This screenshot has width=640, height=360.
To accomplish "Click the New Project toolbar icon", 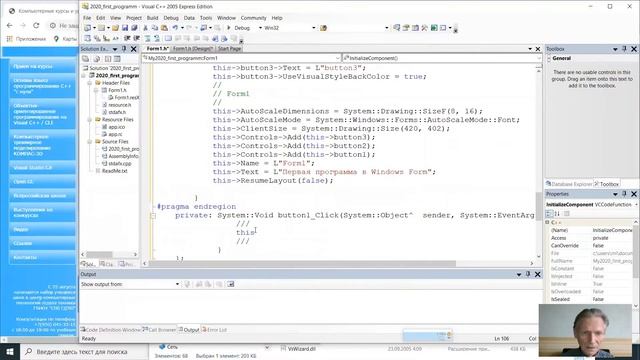I will click(87, 28).
